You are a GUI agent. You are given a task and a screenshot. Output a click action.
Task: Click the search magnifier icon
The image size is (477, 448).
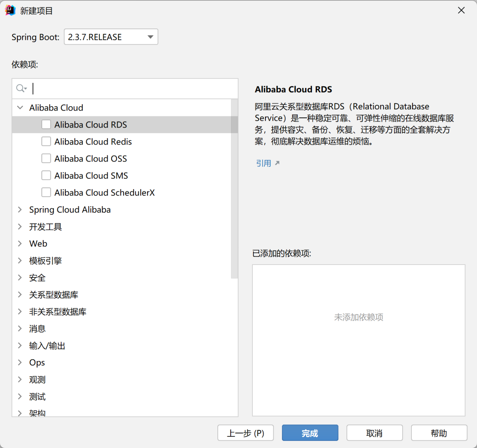click(21, 88)
